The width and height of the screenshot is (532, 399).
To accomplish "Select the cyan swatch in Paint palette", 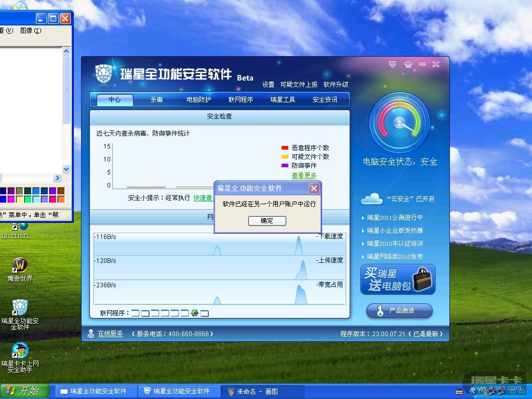I will pos(36,199).
